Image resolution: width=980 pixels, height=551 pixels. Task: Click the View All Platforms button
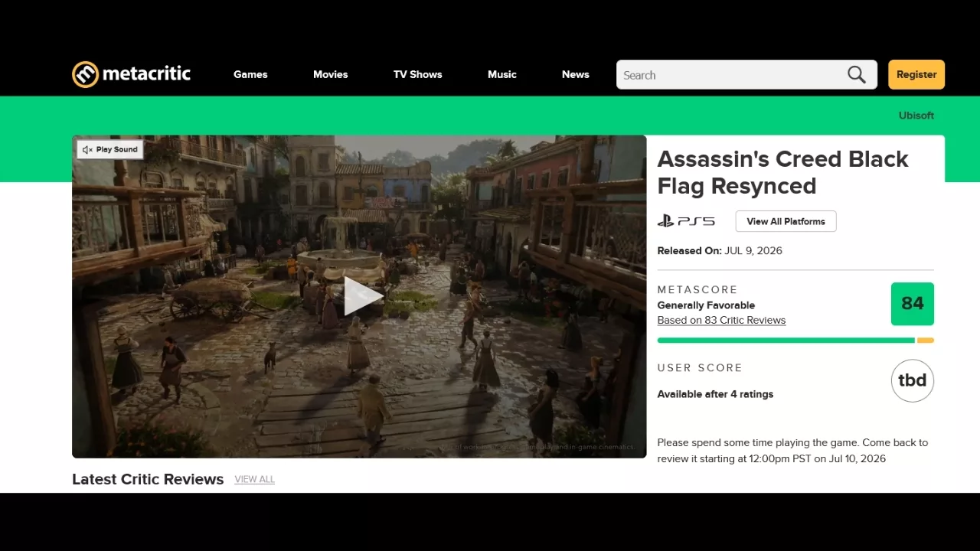[786, 221]
